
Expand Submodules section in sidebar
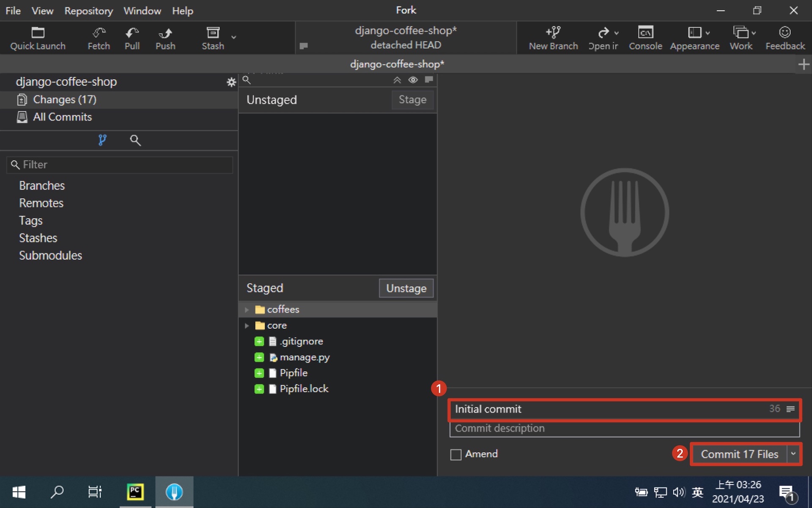pyautogui.click(x=50, y=255)
